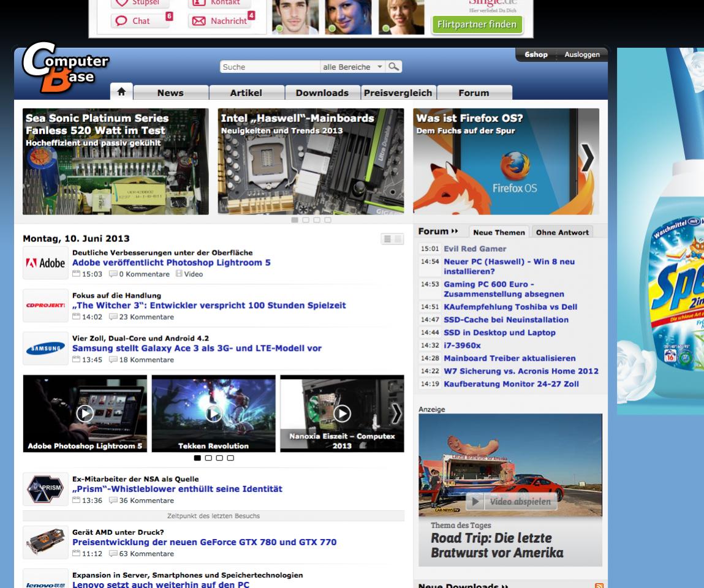
Task: Select second featured slider page dot
Action: tap(306, 220)
